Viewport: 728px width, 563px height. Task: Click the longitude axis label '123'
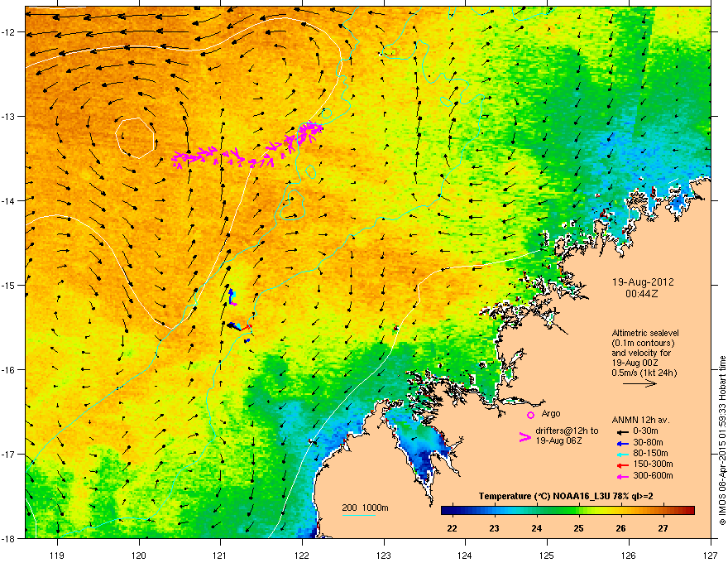point(384,555)
